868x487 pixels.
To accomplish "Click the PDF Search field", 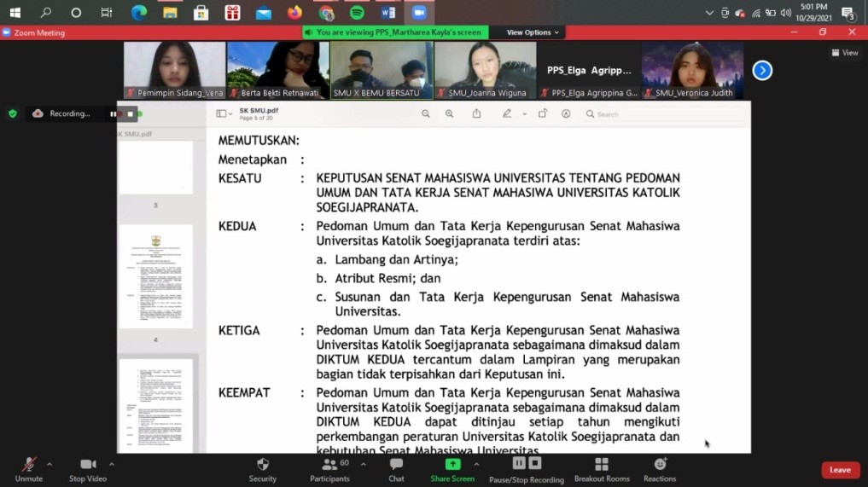I will click(664, 114).
